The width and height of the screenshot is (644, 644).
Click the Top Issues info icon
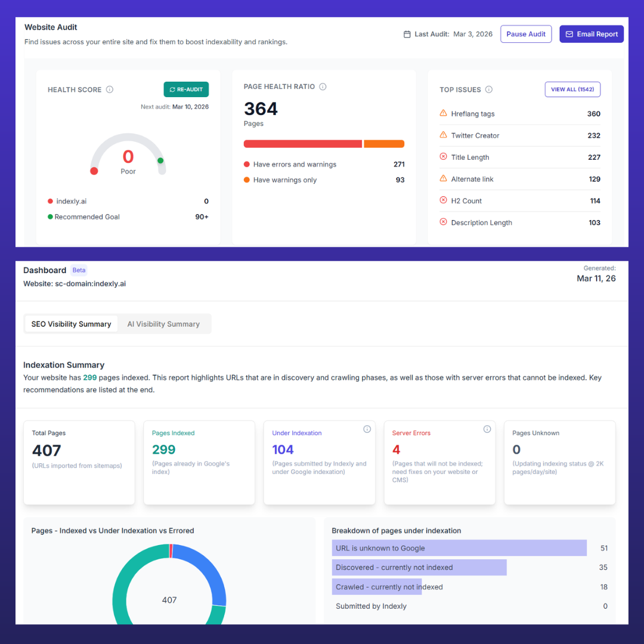coord(489,89)
